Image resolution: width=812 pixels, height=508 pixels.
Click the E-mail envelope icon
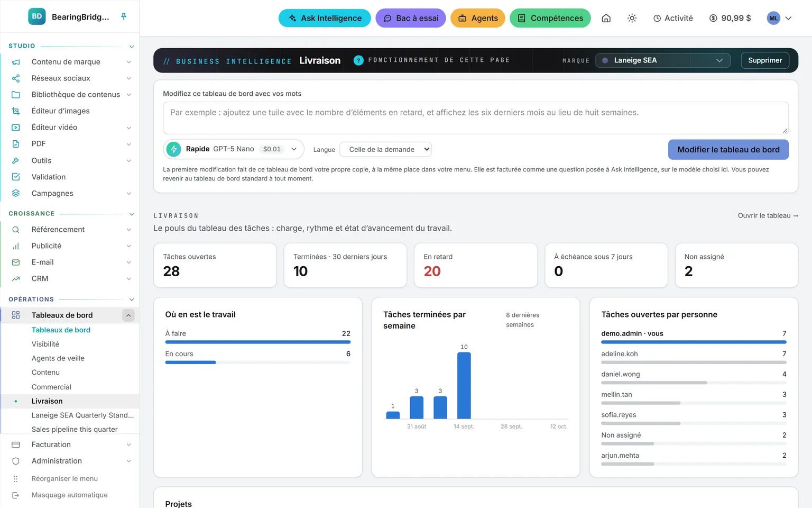(x=16, y=262)
